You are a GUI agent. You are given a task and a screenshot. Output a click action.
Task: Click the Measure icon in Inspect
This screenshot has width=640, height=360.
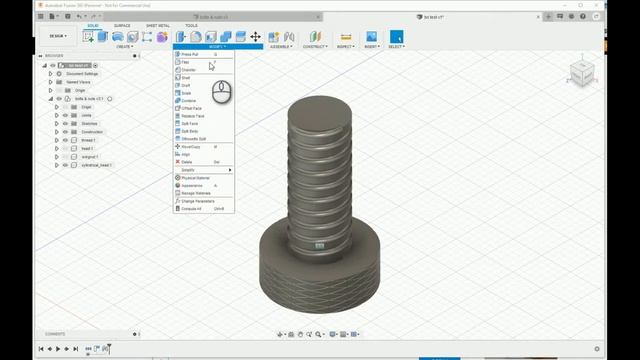[346, 37]
